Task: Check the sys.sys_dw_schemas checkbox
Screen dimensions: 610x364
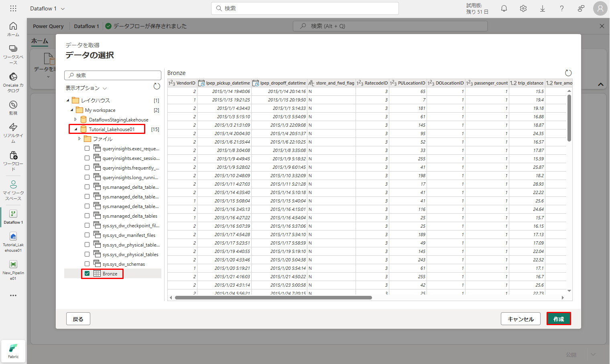Action: (87, 264)
